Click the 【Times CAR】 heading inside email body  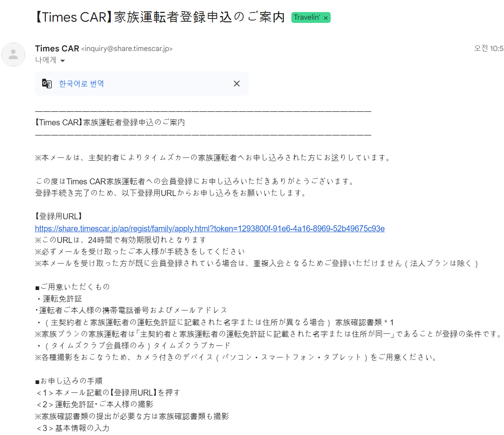pos(110,123)
